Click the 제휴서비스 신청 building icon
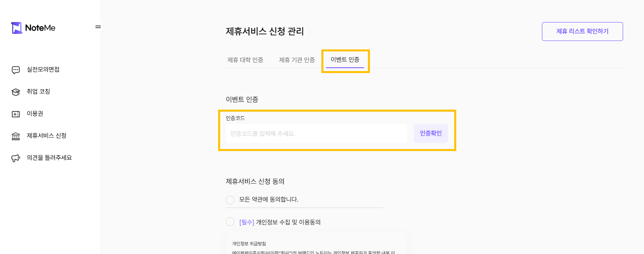 click(x=16, y=136)
